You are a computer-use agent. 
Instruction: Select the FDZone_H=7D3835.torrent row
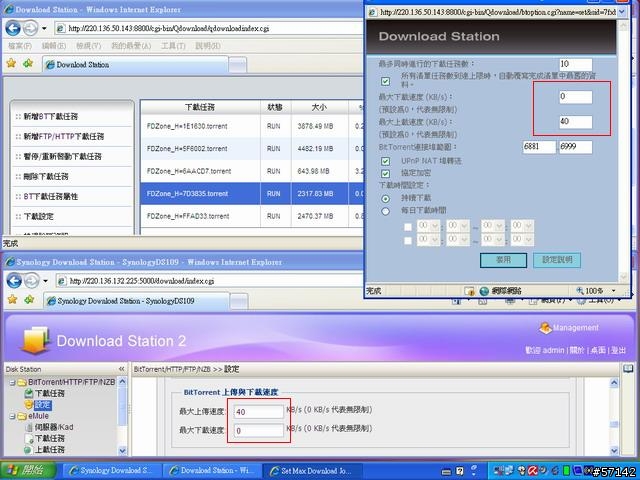pyautogui.click(x=252, y=193)
